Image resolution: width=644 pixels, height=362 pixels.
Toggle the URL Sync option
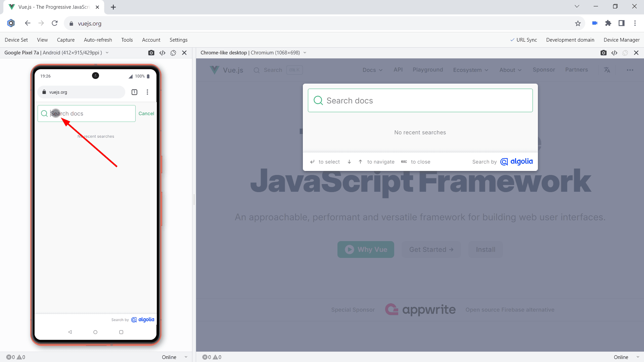pos(523,40)
